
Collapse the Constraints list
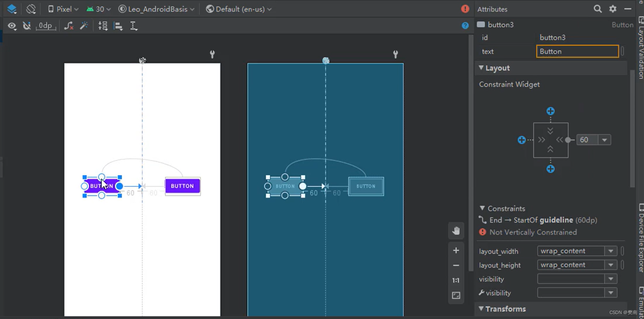[x=482, y=208]
